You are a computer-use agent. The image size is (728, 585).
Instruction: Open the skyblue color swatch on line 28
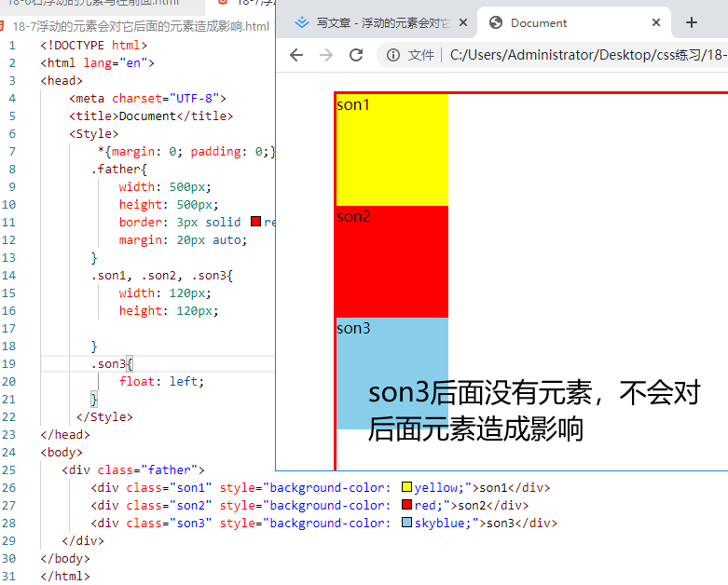406,522
